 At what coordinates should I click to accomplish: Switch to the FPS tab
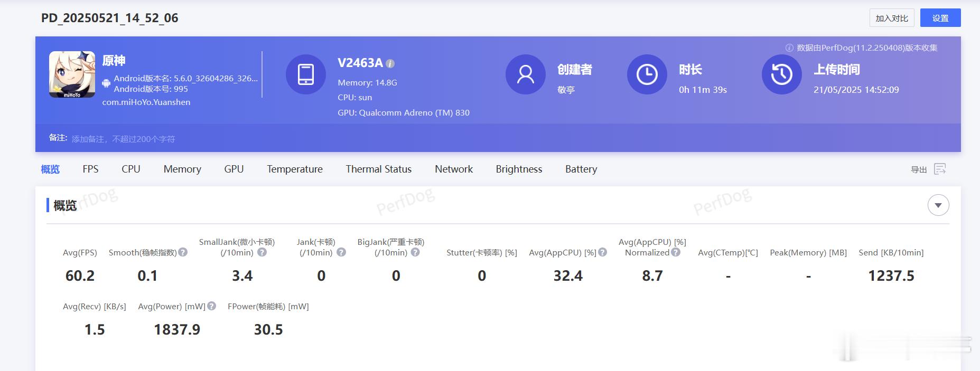click(90, 169)
